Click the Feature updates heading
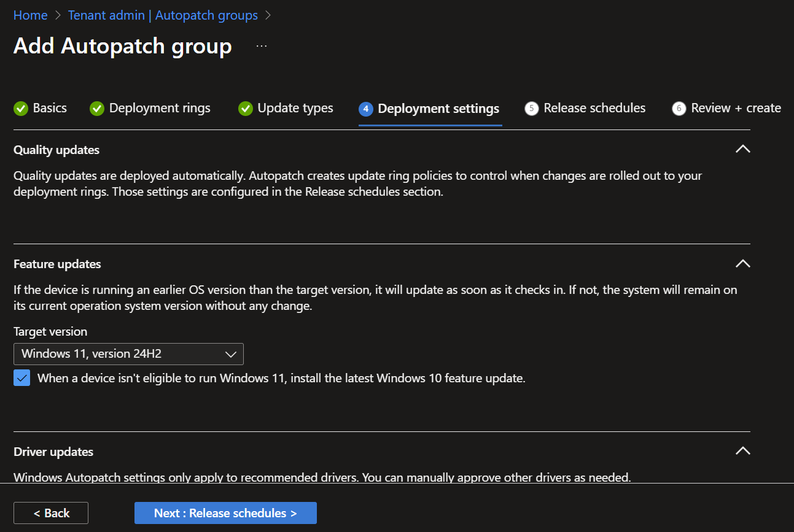 (57, 264)
